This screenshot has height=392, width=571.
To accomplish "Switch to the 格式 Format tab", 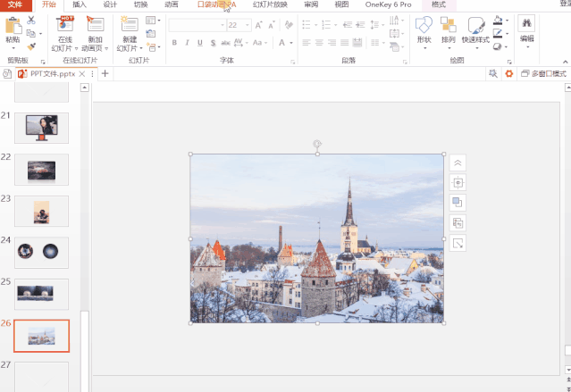I will pyautogui.click(x=439, y=4).
